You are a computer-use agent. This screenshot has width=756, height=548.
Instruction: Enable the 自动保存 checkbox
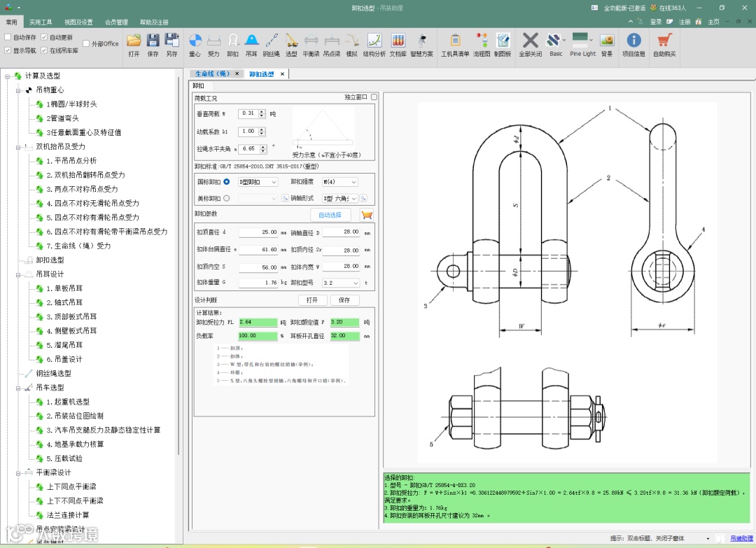point(8,37)
